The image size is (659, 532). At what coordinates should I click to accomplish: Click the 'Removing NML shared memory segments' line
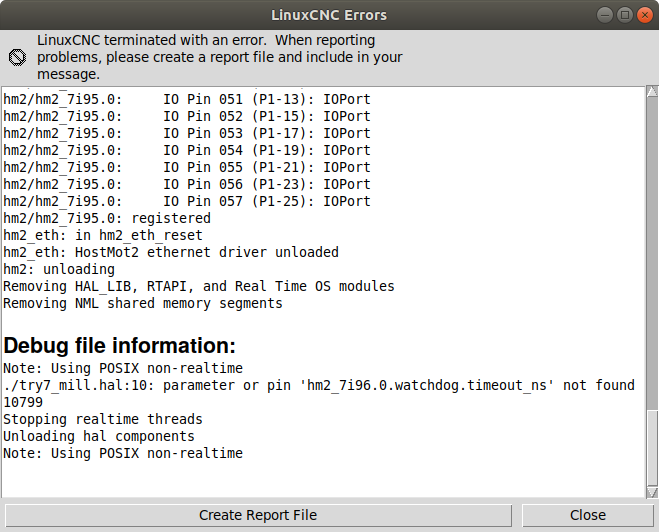pyautogui.click(x=143, y=303)
